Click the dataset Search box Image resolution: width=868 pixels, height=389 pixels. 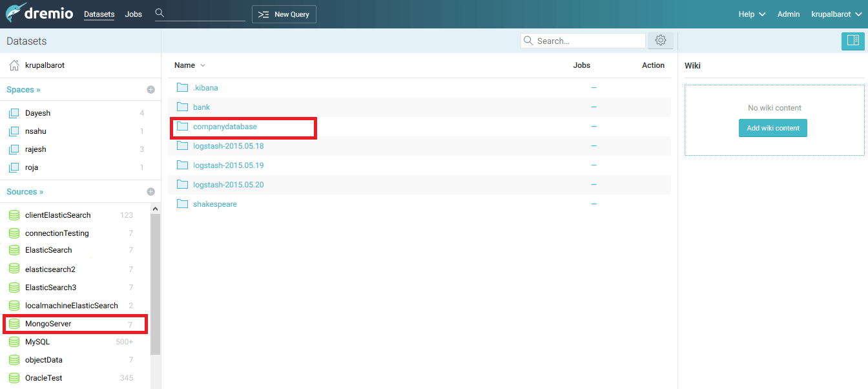coord(583,41)
